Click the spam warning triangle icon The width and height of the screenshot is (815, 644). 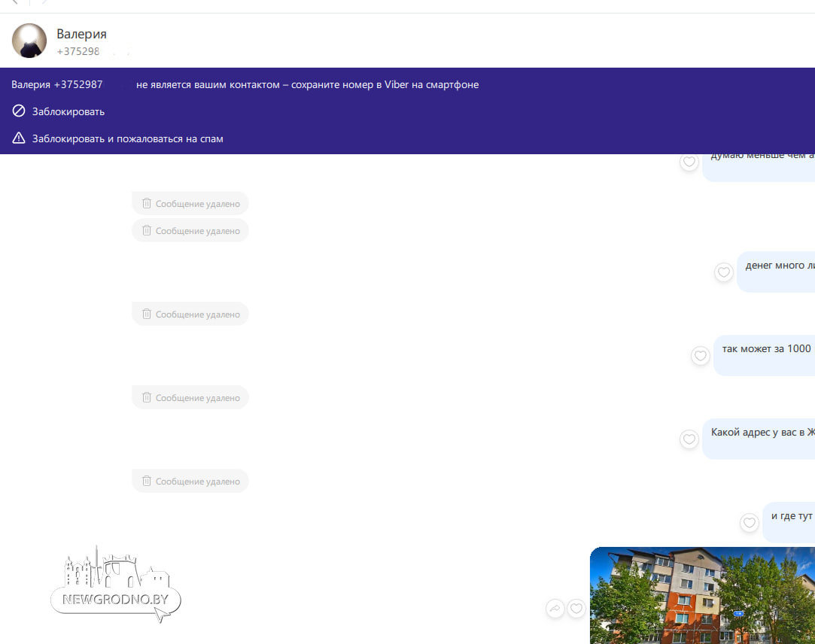(x=19, y=138)
